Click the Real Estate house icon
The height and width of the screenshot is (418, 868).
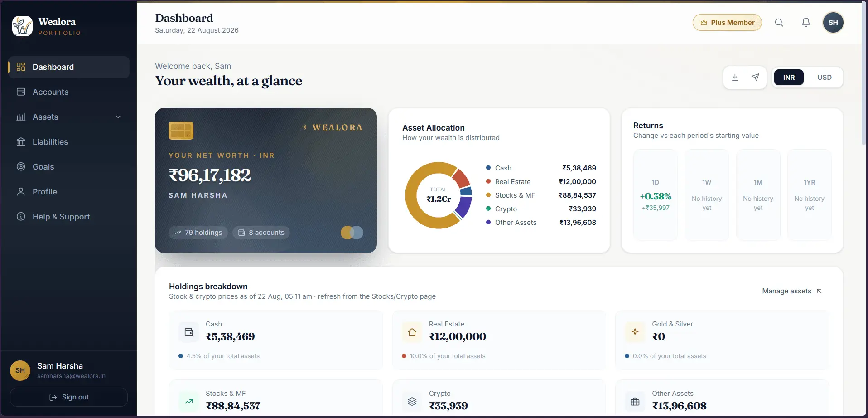tap(412, 332)
